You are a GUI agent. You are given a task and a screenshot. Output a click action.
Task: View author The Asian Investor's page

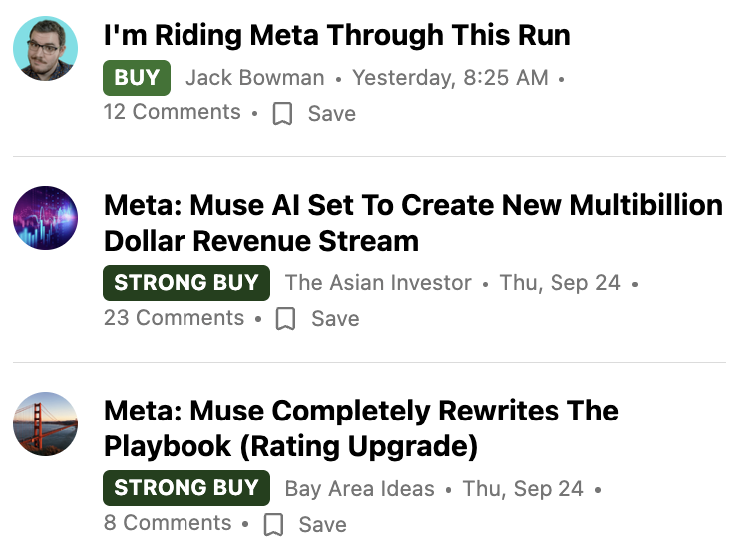pyautogui.click(x=378, y=283)
